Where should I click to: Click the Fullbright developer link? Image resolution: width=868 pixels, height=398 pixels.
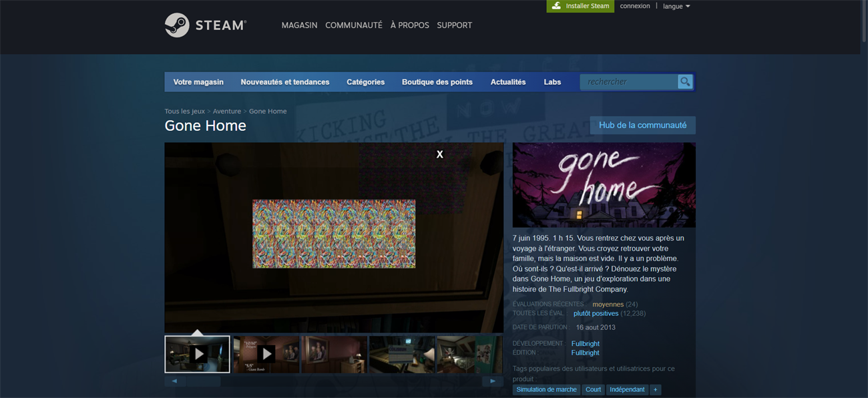(x=586, y=344)
